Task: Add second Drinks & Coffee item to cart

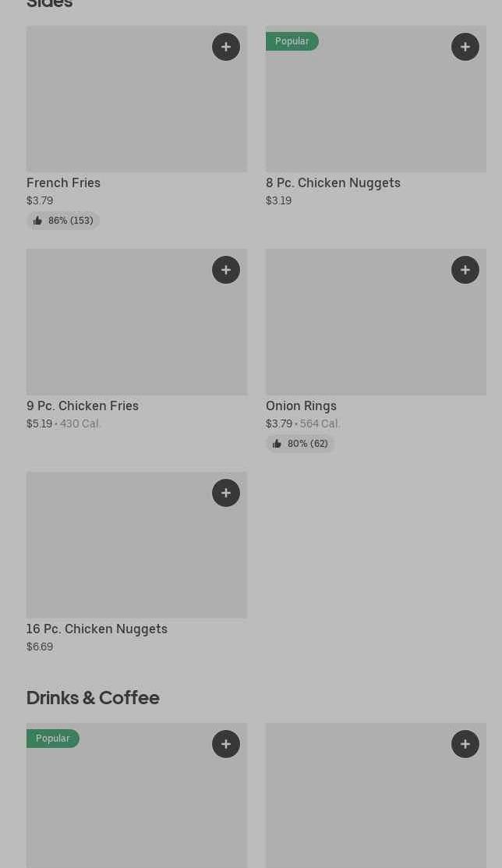Action: 465,744
